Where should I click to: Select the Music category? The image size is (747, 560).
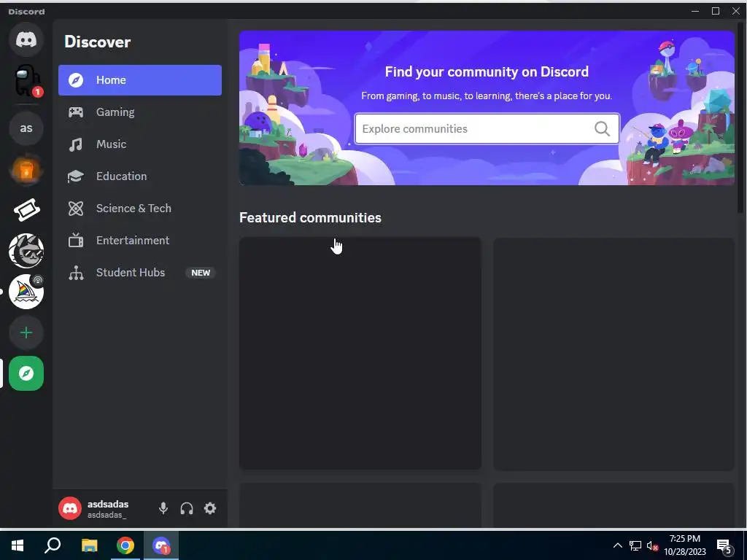(x=140, y=144)
